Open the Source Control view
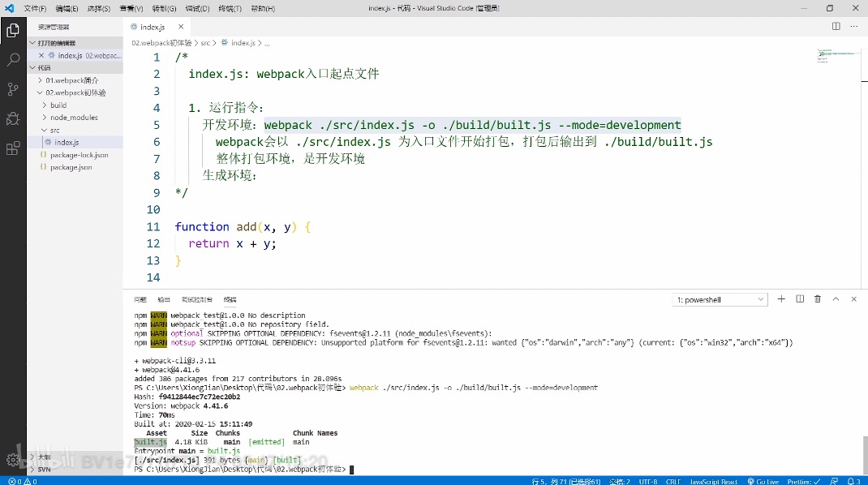The image size is (868, 485). coord(13,88)
